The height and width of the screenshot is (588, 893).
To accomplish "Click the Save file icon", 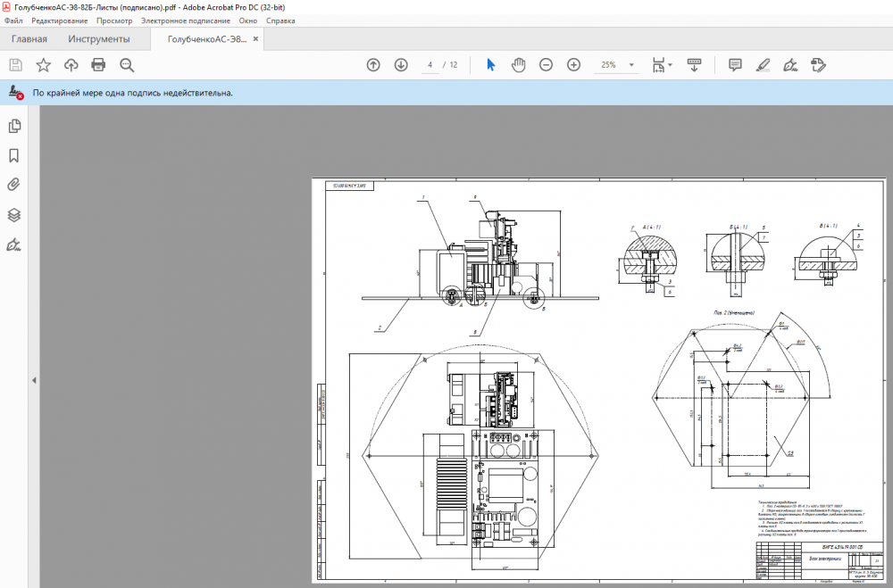I will coord(15,65).
